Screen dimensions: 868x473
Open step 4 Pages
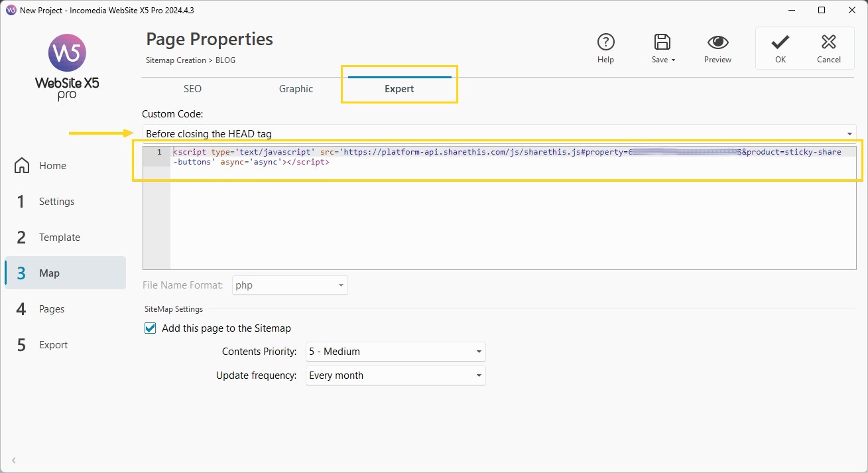pos(65,309)
